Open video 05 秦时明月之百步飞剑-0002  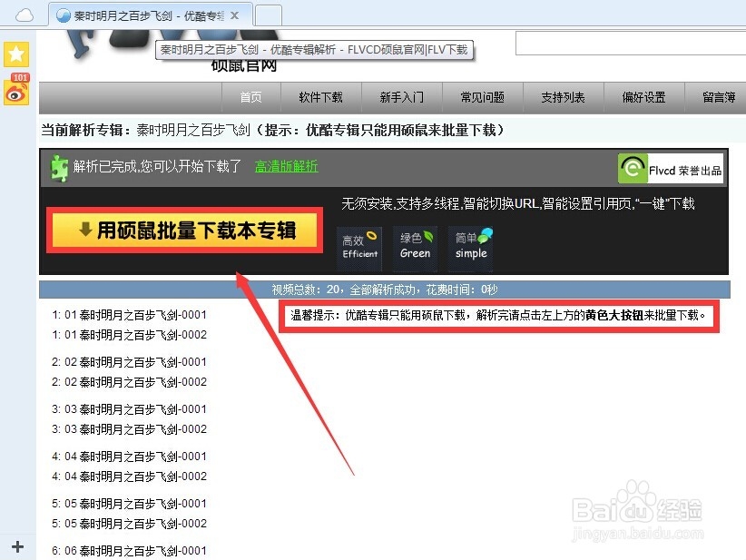130,524
